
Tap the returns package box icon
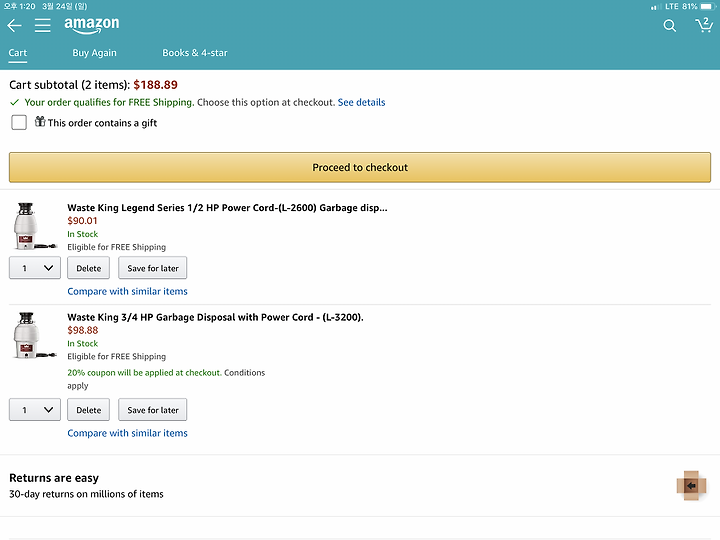click(691, 485)
